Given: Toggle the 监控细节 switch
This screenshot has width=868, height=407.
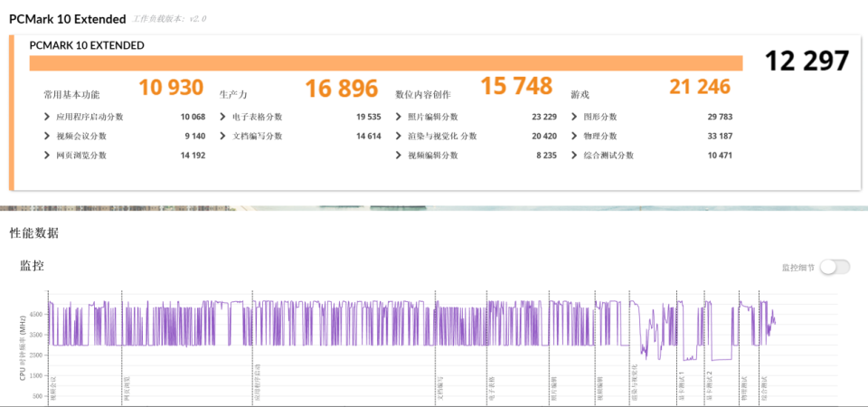Looking at the screenshot, I should [x=835, y=268].
